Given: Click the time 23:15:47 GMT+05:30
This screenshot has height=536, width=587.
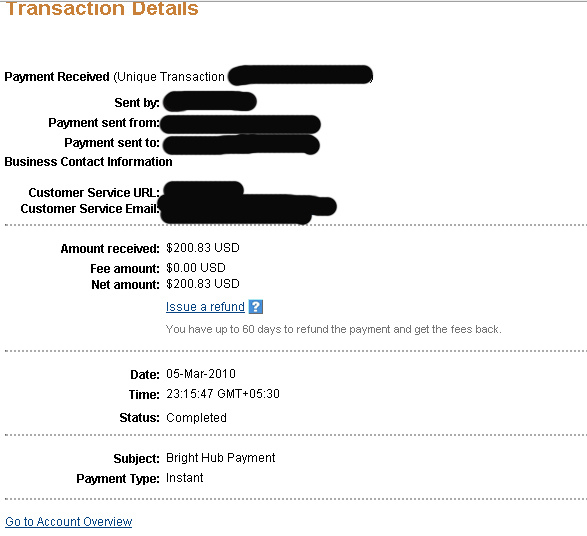Looking at the screenshot, I should tap(223, 394).
